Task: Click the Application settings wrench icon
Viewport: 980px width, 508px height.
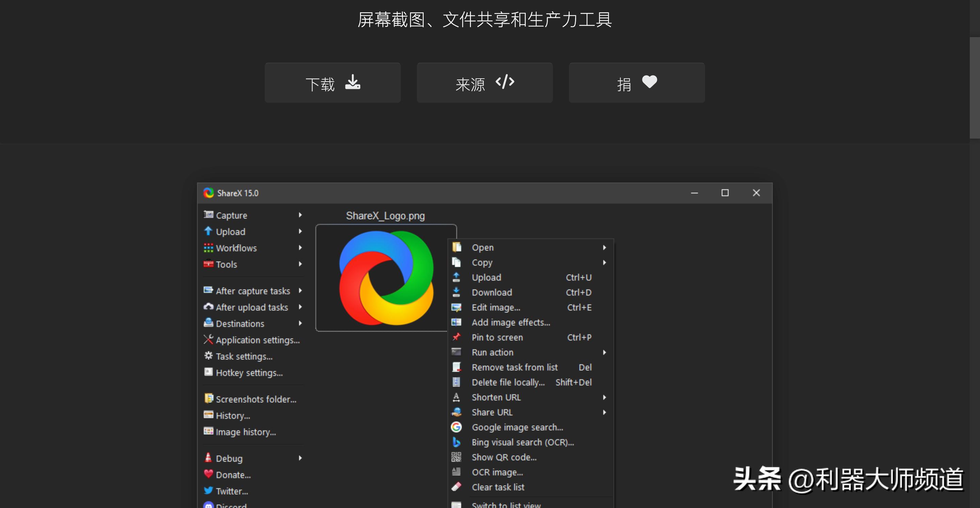Action: [x=209, y=340]
